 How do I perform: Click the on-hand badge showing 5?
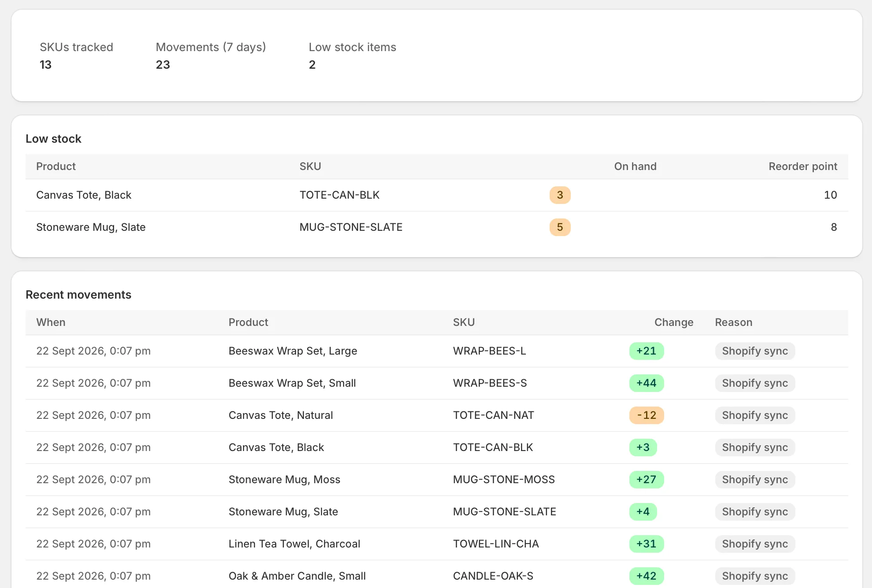pyautogui.click(x=560, y=227)
